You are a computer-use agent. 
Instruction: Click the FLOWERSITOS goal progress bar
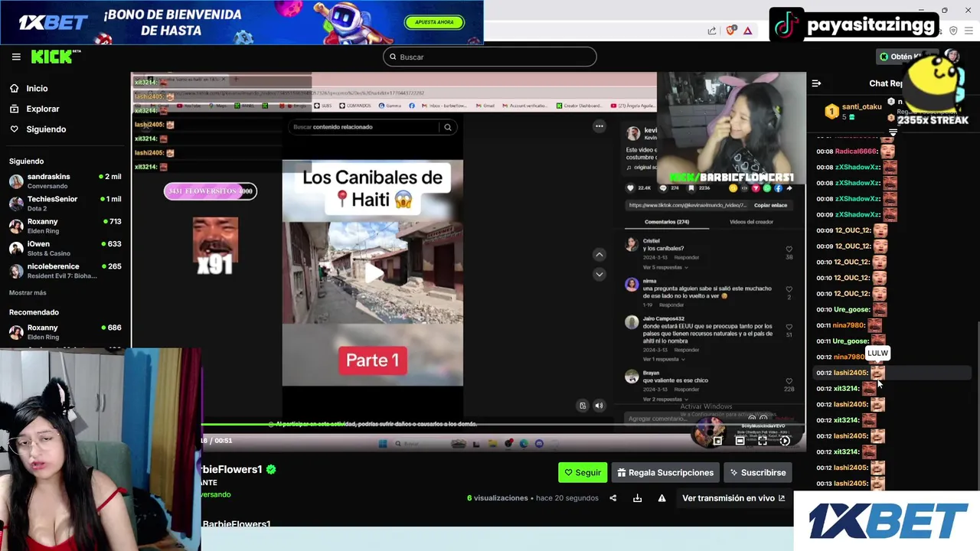coord(210,191)
